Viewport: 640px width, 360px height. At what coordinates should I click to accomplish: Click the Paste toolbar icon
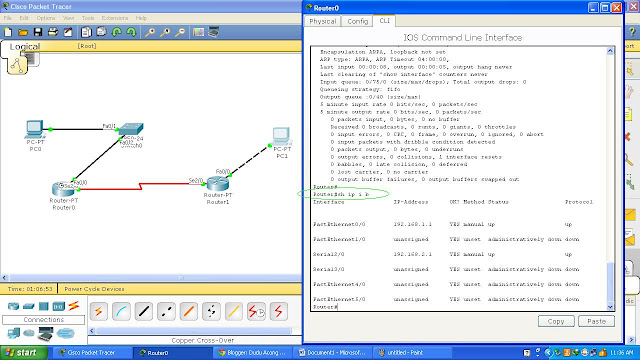pyautogui.click(x=101, y=32)
